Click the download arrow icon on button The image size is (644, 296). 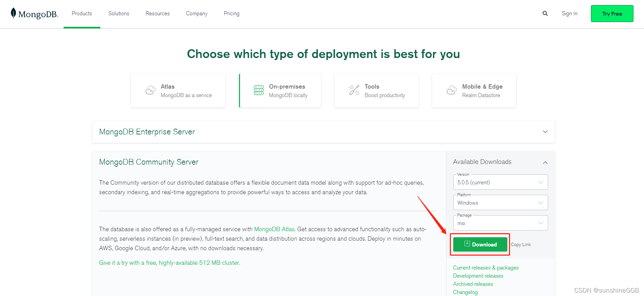pyautogui.click(x=467, y=244)
